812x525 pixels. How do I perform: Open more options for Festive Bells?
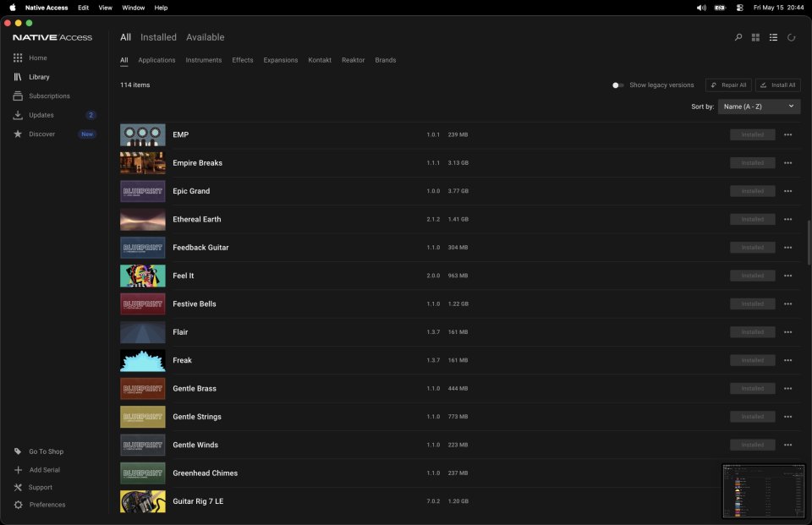787,304
